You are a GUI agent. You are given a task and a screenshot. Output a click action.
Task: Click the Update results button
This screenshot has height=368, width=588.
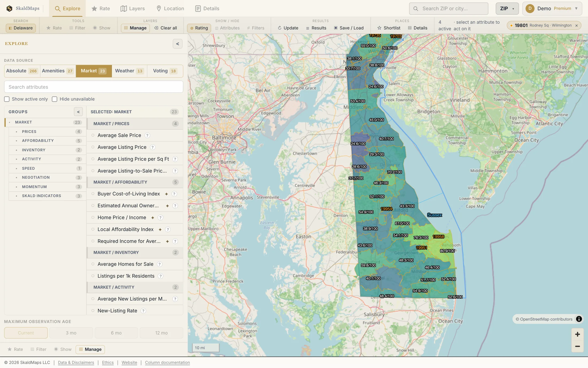(288, 28)
